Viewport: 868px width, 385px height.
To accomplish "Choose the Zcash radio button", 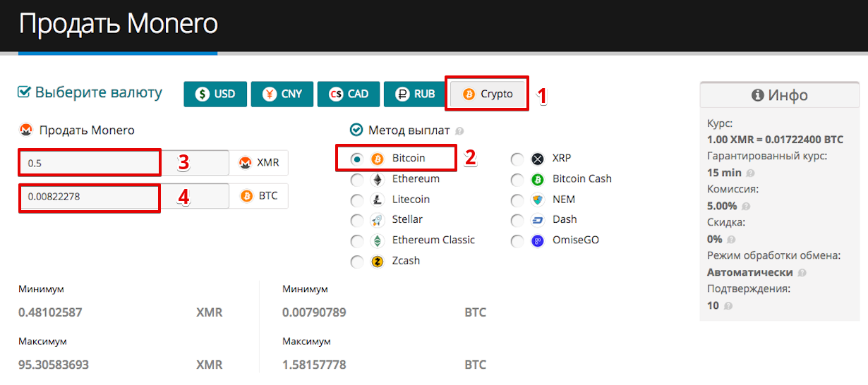I will point(358,262).
